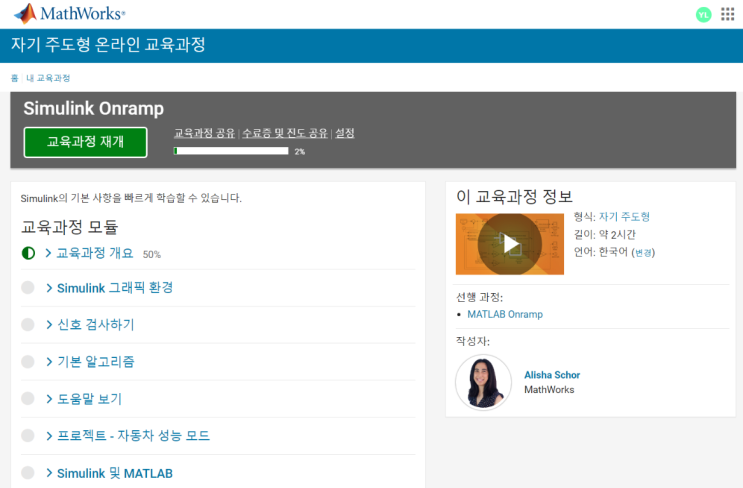Open the 도움말 보기 module link
743x488 pixels.
(x=90, y=398)
